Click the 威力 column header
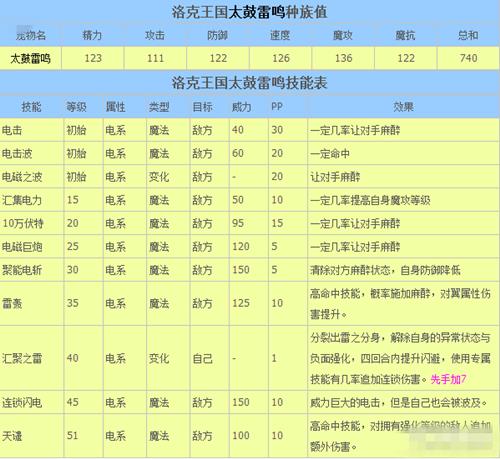Viewport: 500px width, 459px height. (x=241, y=107)
